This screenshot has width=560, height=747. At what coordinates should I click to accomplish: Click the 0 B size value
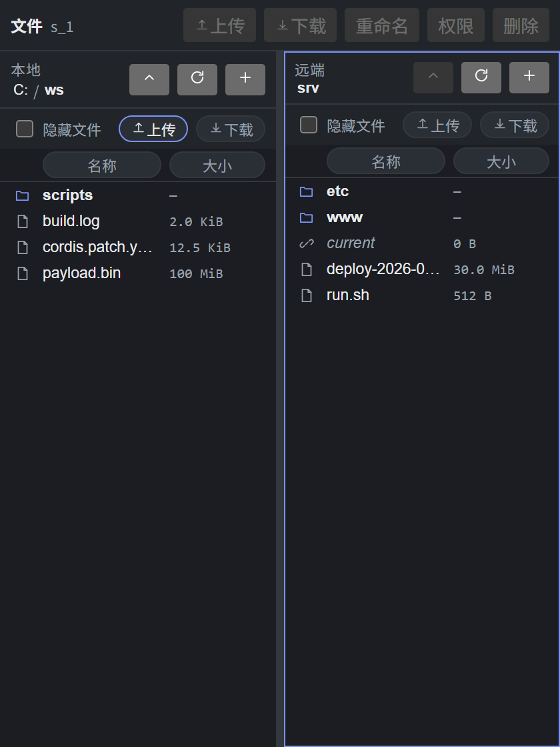(465, 243)
